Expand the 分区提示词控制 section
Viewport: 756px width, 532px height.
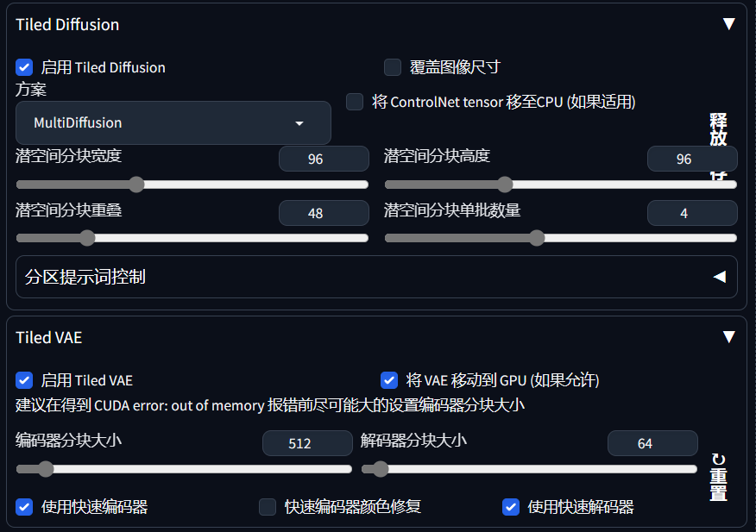click(x=719, y=278)
